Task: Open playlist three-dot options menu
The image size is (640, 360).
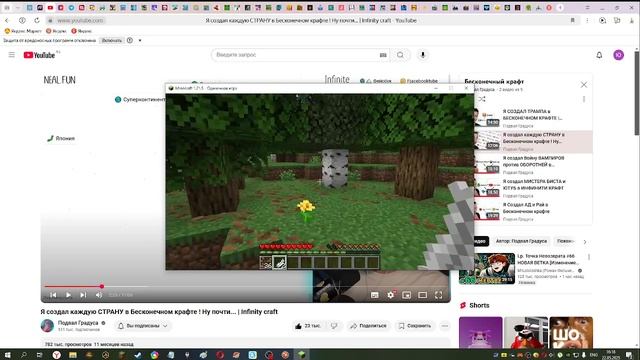Action: pos(584,99)
